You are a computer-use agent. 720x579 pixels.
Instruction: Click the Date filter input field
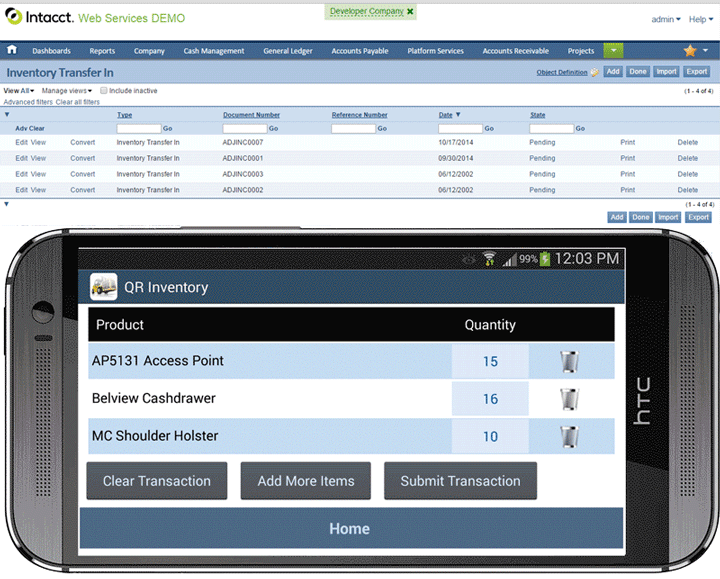coord(460,129)
